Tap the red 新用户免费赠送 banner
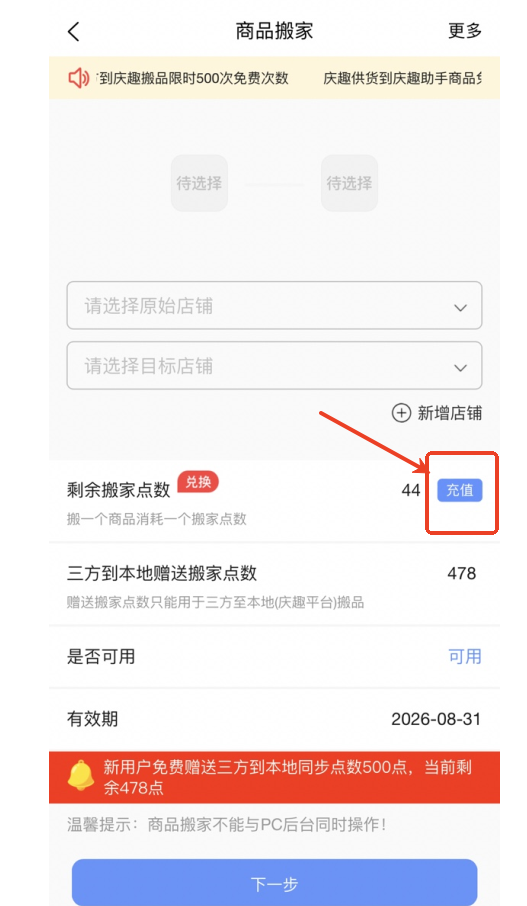The image size is (527, 906). coord(274,777)
